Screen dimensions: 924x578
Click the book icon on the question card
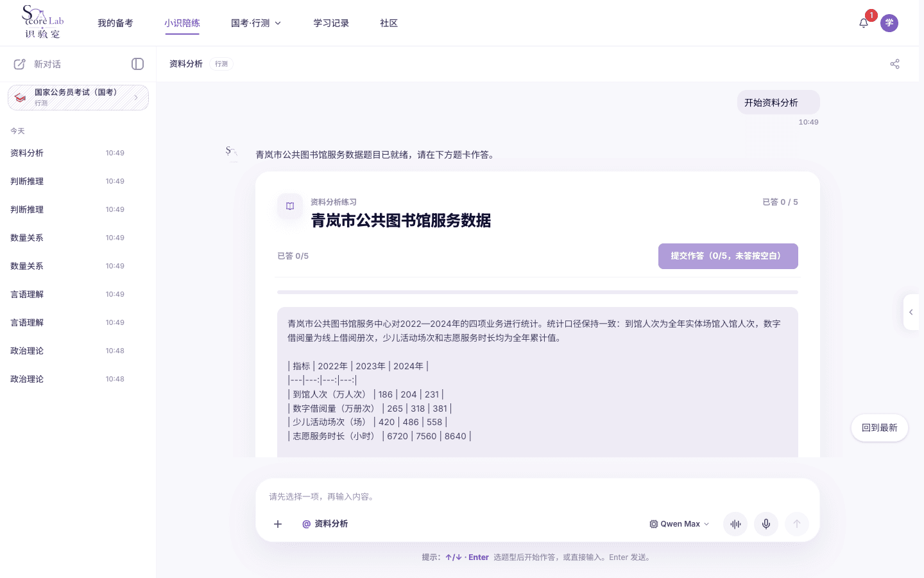290,206
